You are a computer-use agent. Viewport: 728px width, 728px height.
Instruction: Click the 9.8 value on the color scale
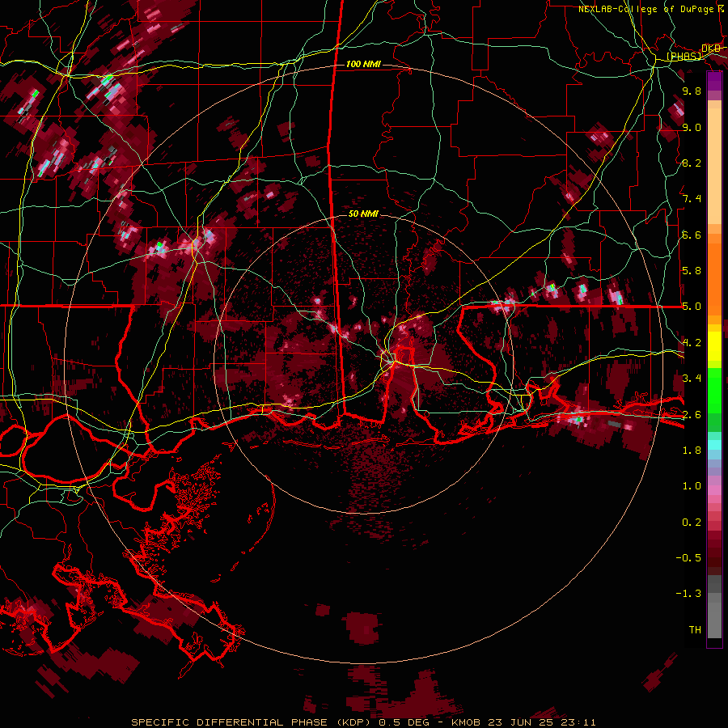pyautogui.click(x=692, y=91)
